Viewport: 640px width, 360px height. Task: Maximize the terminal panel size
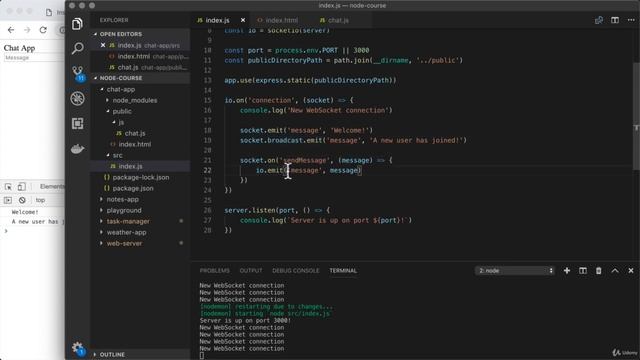tap(615, 271)
